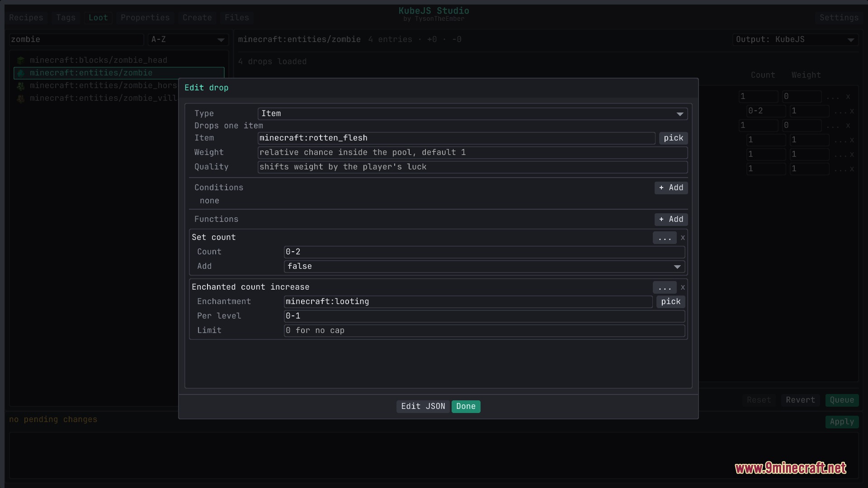Click pick next to the Item field
The image size is (868, 488).
coord(673,138)
